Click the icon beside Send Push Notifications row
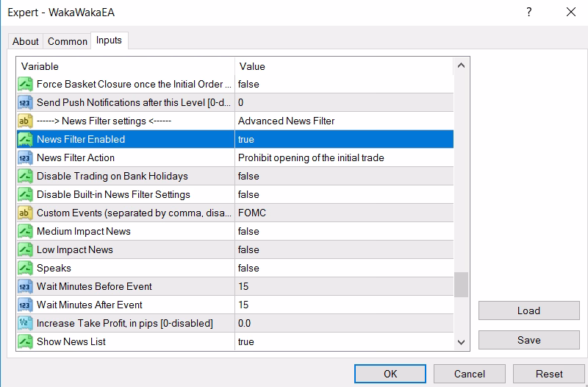Screen dimensions: 588x387 tap(25, 102)
